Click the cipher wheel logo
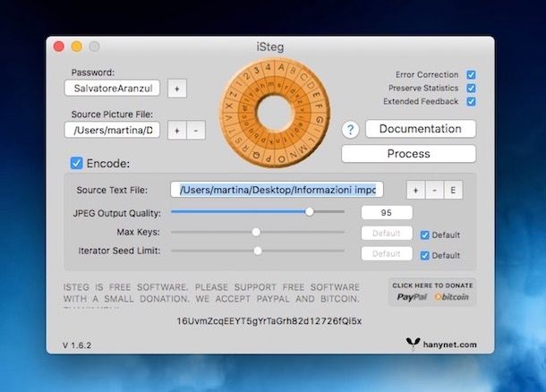The width and height of the screenshot is (546, 392). (x=275, y=113)
